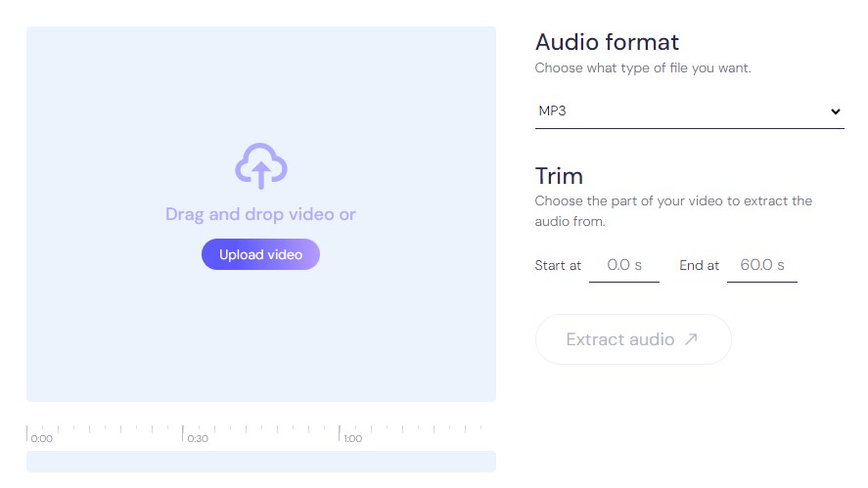Click the End at time field
The height and width of the screenshot is (488, 868).
[761, 266]
